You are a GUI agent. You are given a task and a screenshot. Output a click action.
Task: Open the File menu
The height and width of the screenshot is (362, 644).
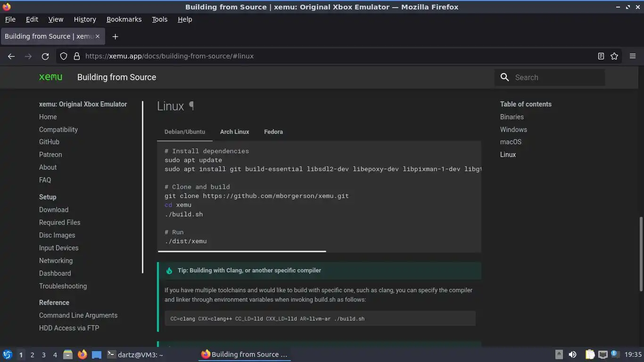coord(10,19)
